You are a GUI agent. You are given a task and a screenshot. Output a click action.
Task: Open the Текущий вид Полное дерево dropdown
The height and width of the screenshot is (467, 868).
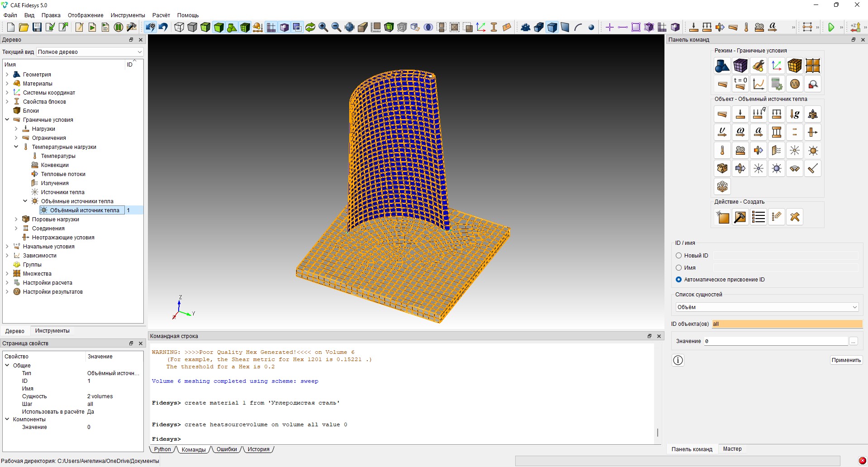click(90, 52)
